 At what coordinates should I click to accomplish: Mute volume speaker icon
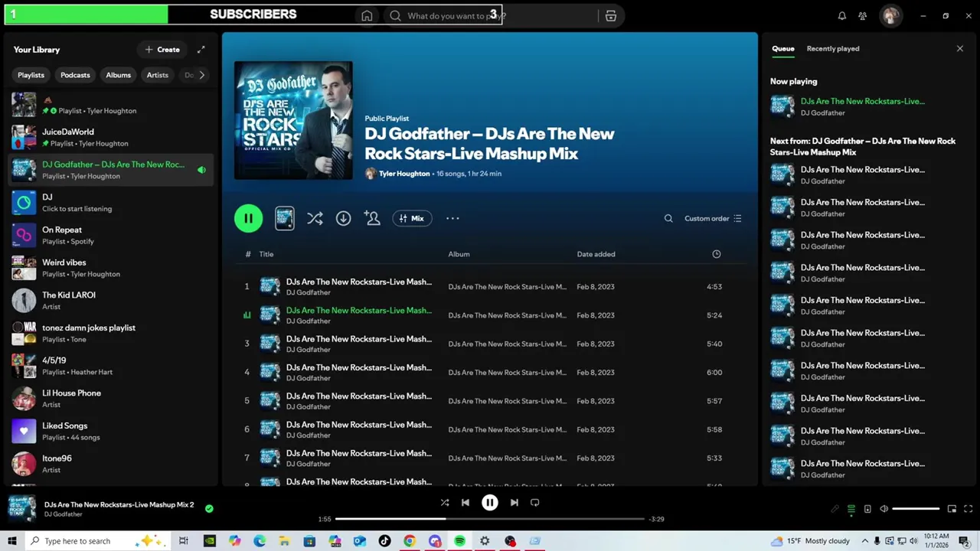point(884,509)
